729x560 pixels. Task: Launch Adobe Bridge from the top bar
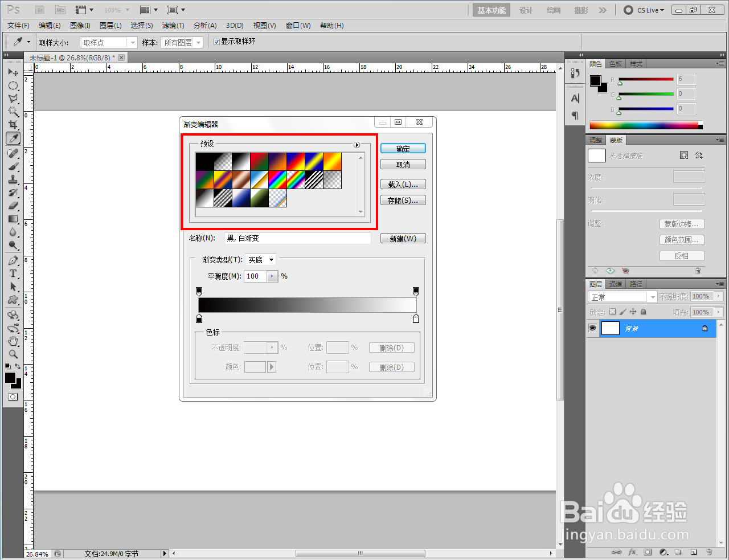click(x=40, y=10)
